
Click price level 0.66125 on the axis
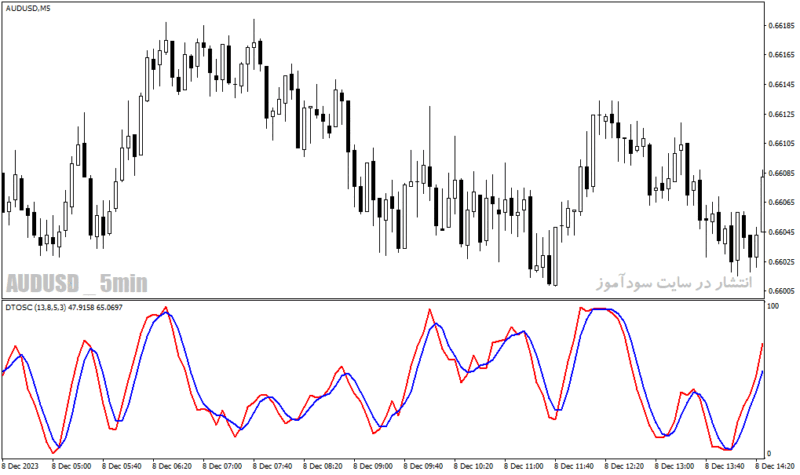point(782,114)
